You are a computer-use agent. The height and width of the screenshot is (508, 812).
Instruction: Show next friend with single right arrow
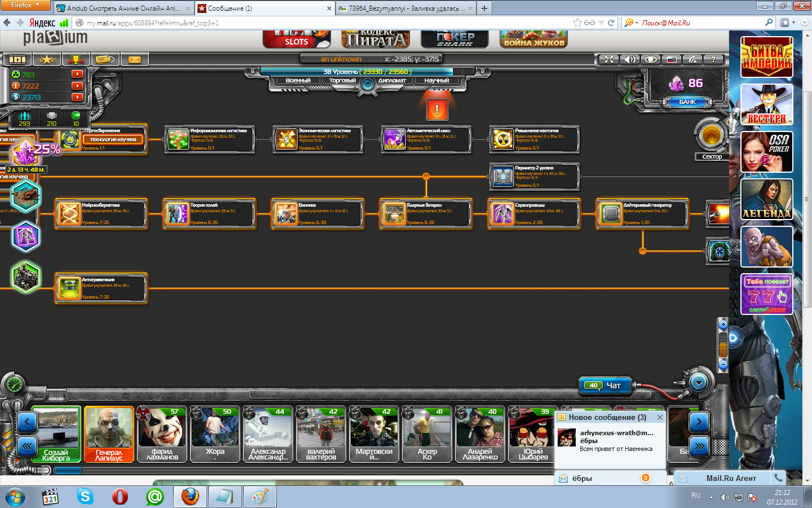[x=699, y=422]
